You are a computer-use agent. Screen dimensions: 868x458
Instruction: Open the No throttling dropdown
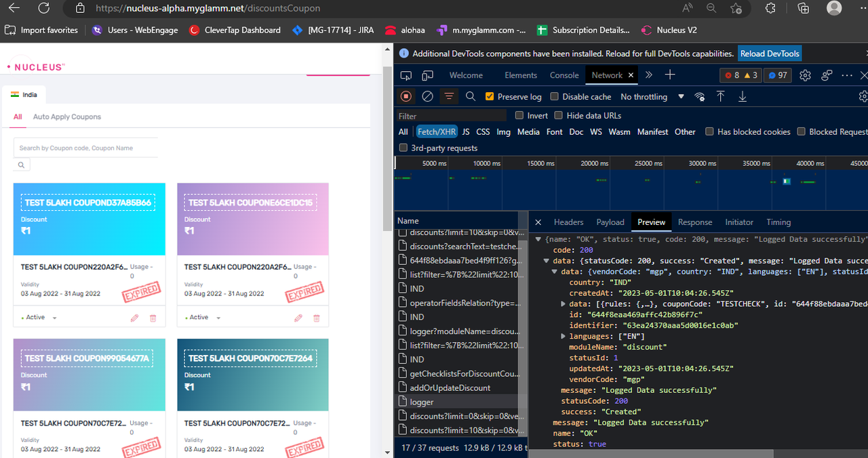point(652,97)
